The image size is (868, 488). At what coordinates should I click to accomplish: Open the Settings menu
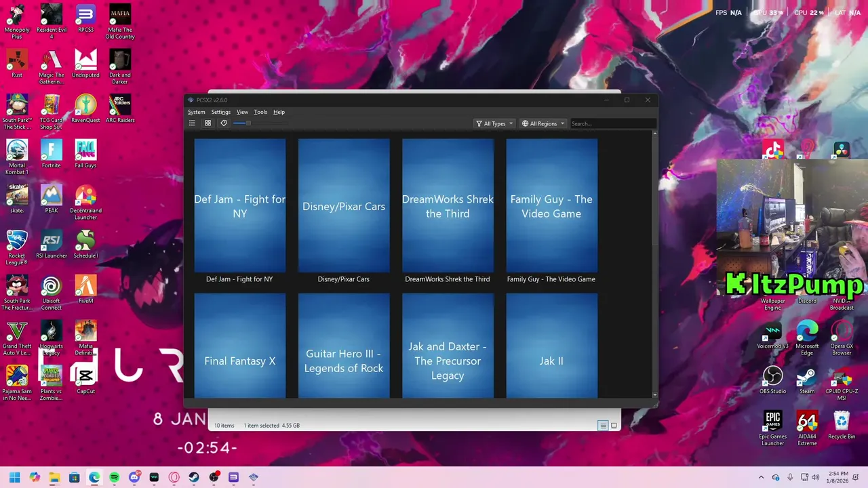(x=221, y=112)
